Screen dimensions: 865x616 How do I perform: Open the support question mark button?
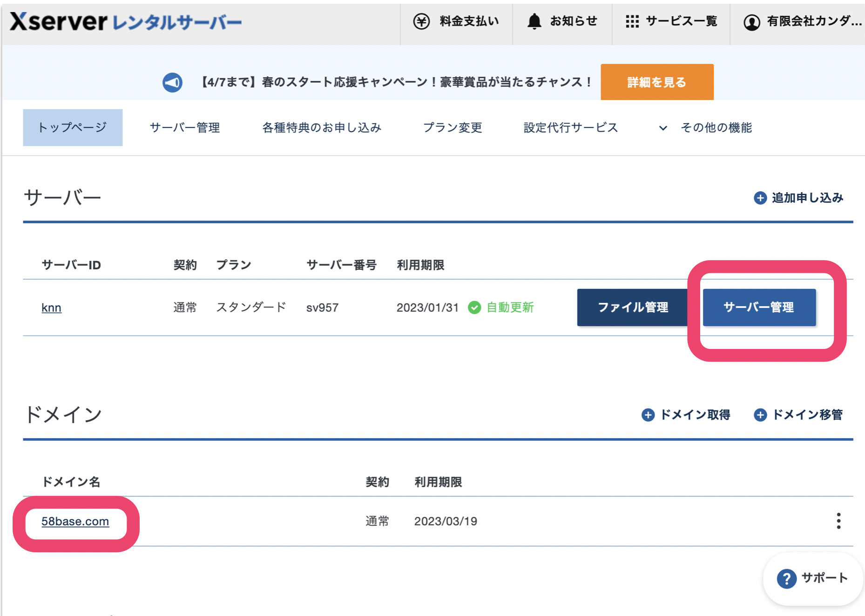[786, 578]
